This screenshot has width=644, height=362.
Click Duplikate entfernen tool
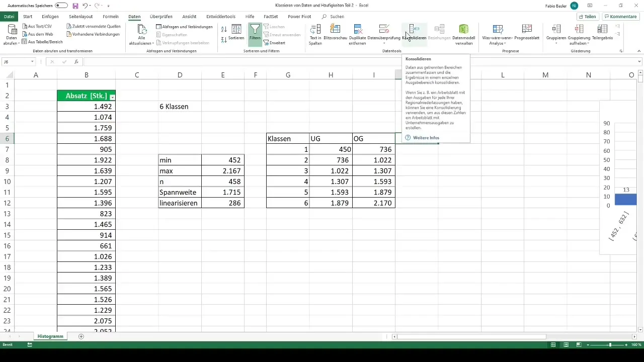(358, 34)
